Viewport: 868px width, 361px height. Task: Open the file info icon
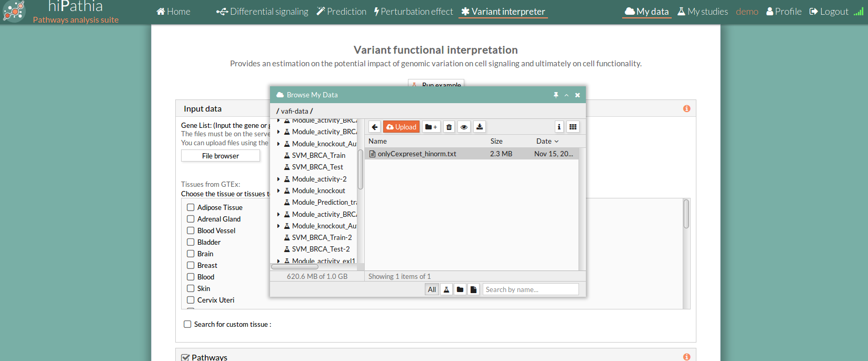coord(559,127)
